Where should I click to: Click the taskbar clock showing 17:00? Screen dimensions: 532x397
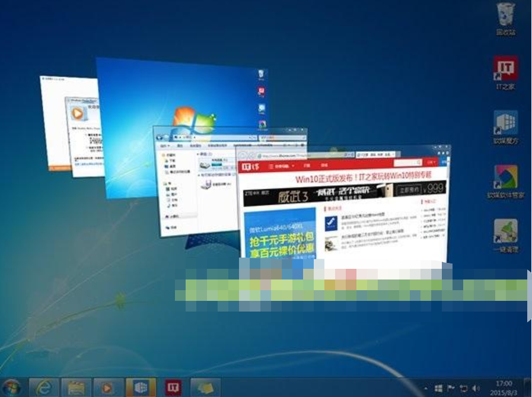click(x=504, y=388)
